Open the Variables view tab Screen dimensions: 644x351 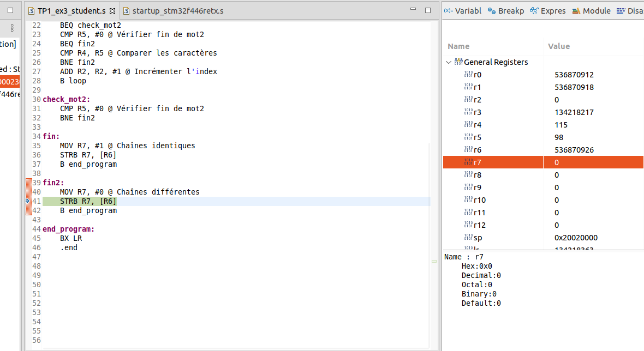(x=463, y=11)
